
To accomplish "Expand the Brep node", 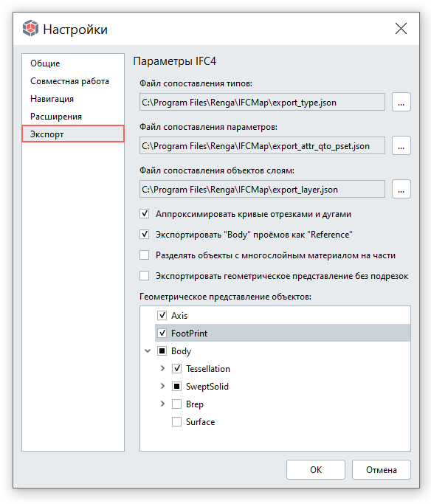I will pos(162,404).
